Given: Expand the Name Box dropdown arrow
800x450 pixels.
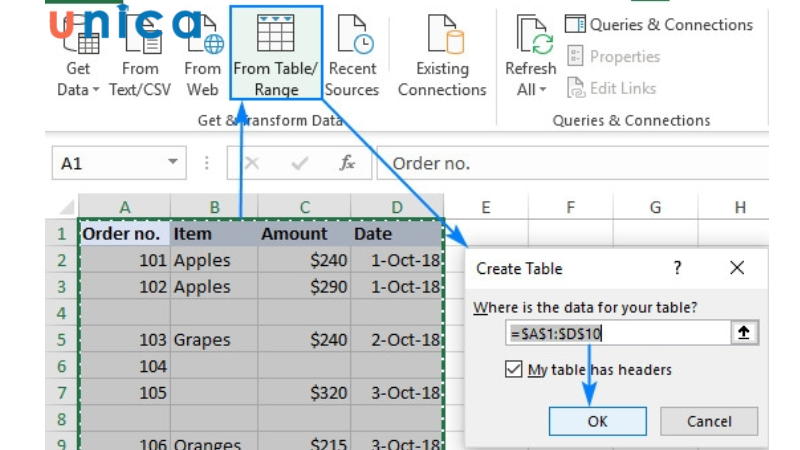Looking at the screenshot, I should (x=173, y=163).
